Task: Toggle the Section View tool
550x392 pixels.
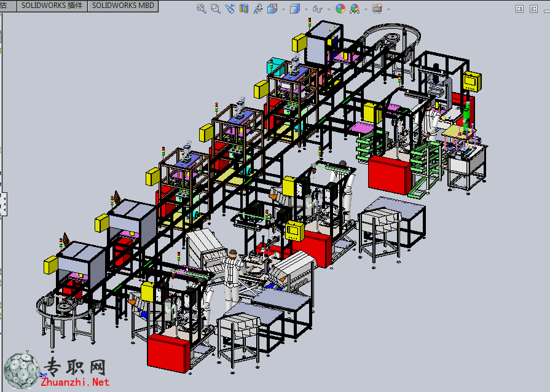Action: pyautogui.click(x=244, y=9)
